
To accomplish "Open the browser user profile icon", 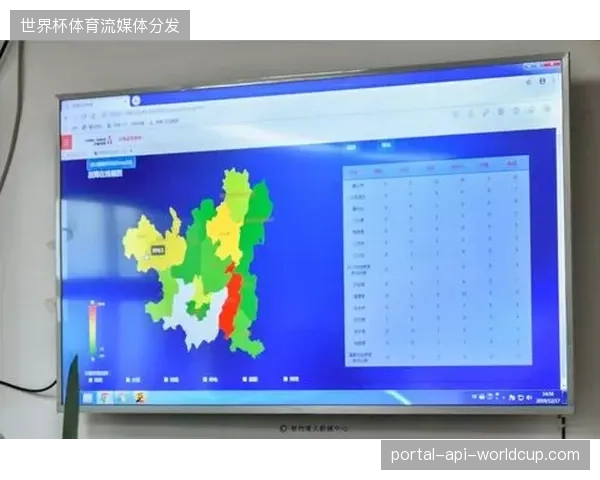I will (x=543, y=81).
